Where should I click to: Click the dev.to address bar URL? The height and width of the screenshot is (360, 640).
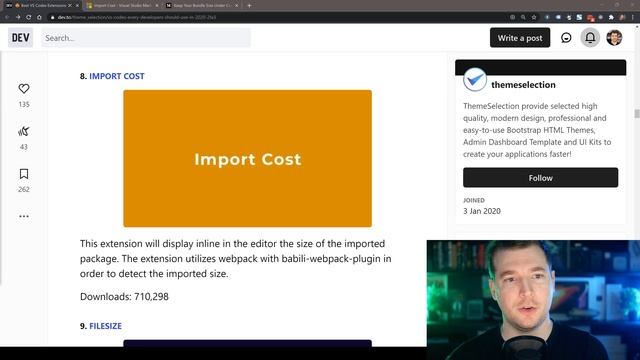click(137, 17)
